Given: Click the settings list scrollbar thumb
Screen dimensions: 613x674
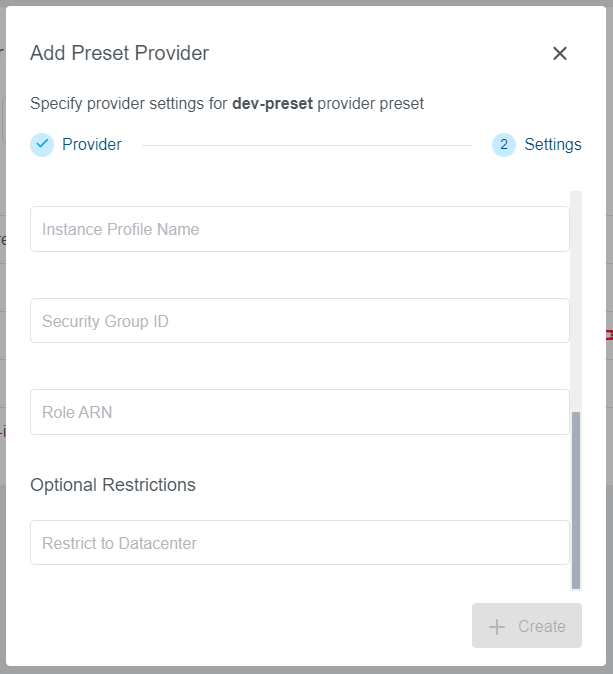Looking at the screenshot, I should point(576,500).
